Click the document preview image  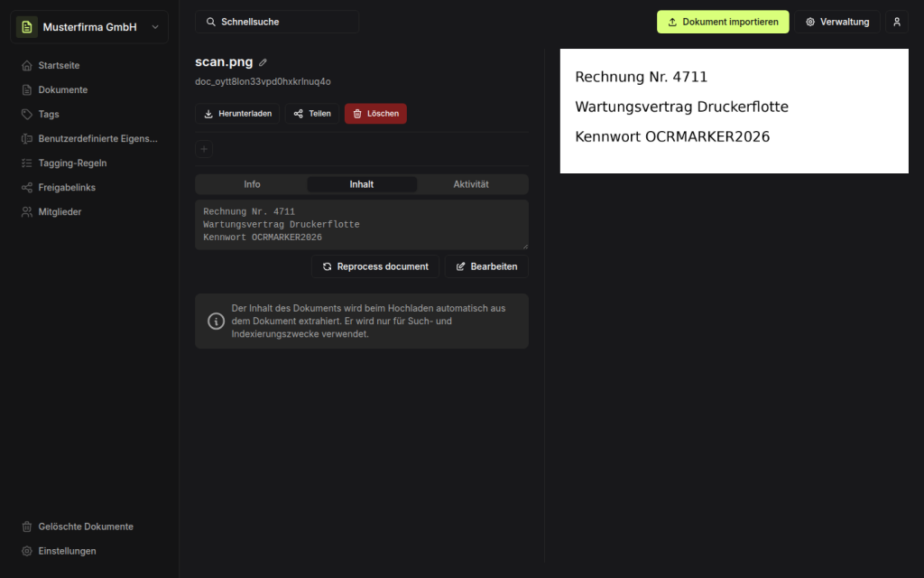(x=735, y=111)
